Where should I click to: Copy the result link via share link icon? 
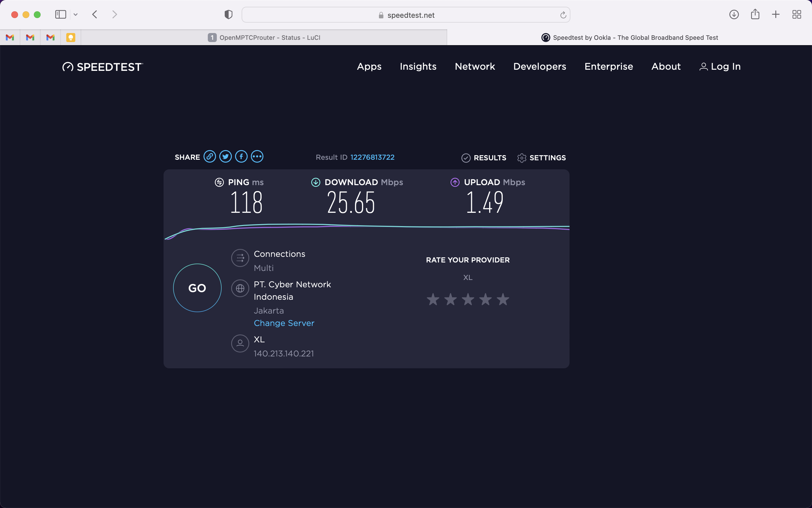tap(210, 157)
